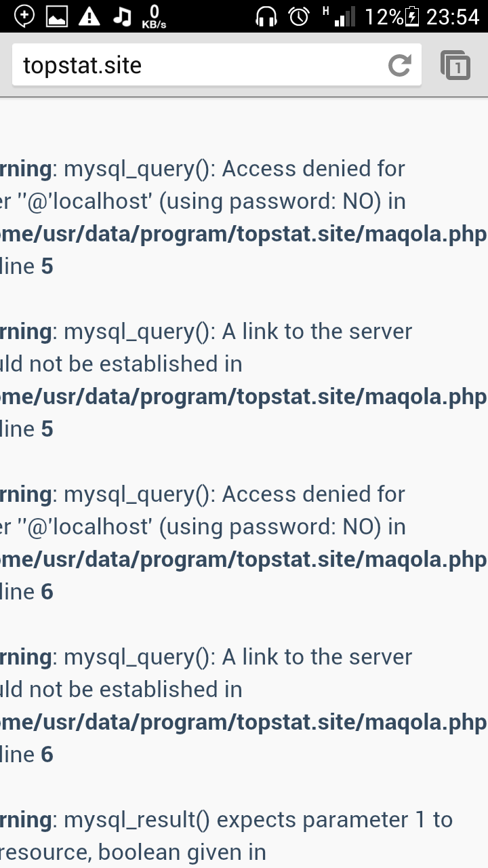This screenshot has height=868, width=488.
Task: Tap the circled plus notification icon
Action: point(24,16)
